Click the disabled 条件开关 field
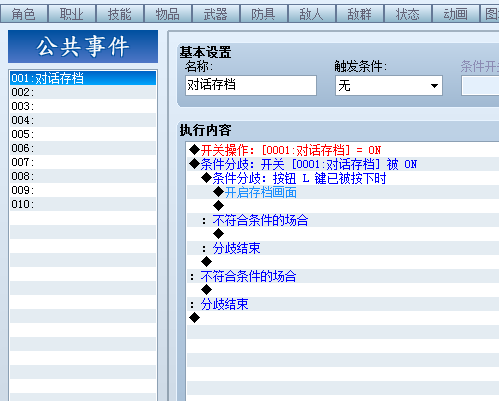The width and height of the screenshot is (499, 401). tap(480, 86)
